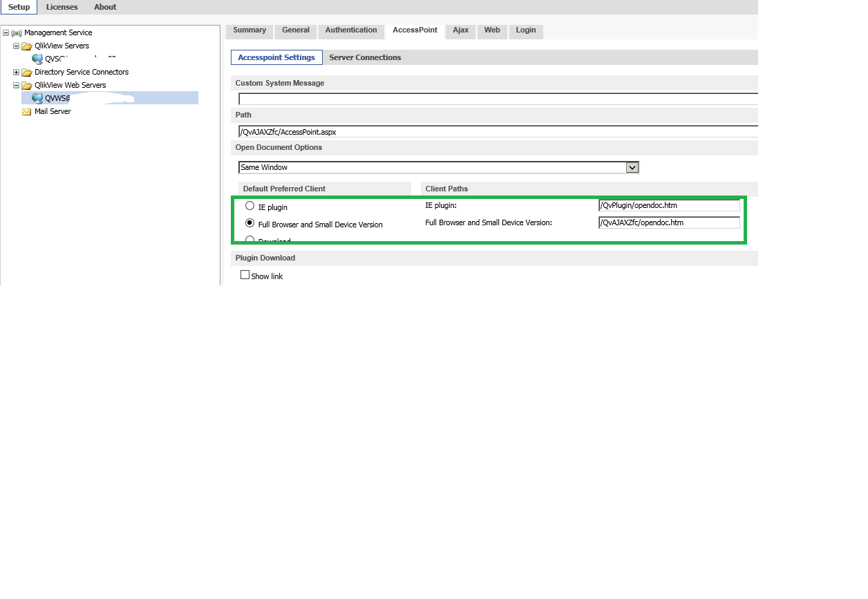Open the Web tab
The height and width of the screenshot is (599, 868).
coord(492,30)
